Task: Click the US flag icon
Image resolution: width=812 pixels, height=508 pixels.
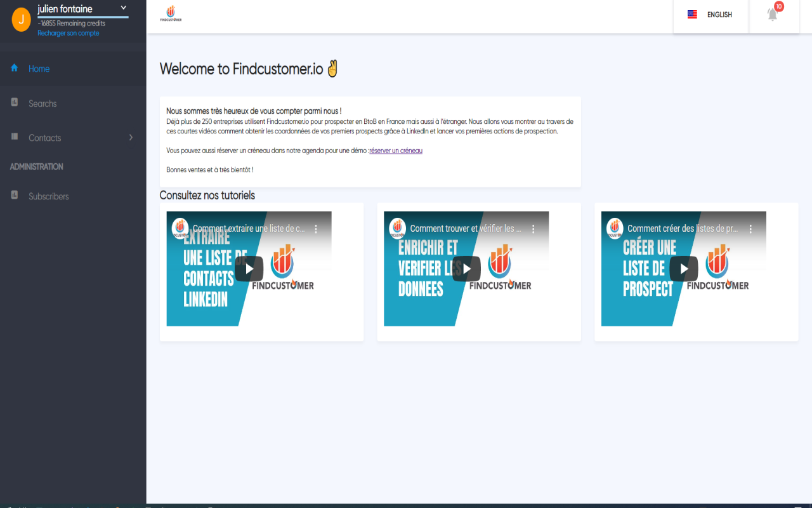Action: tap(692, 14)
